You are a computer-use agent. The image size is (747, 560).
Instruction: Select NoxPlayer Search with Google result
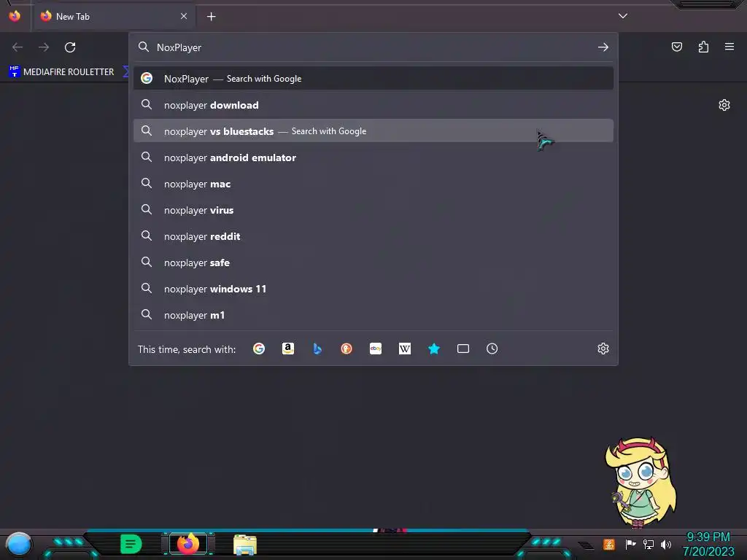coord(373,79)
